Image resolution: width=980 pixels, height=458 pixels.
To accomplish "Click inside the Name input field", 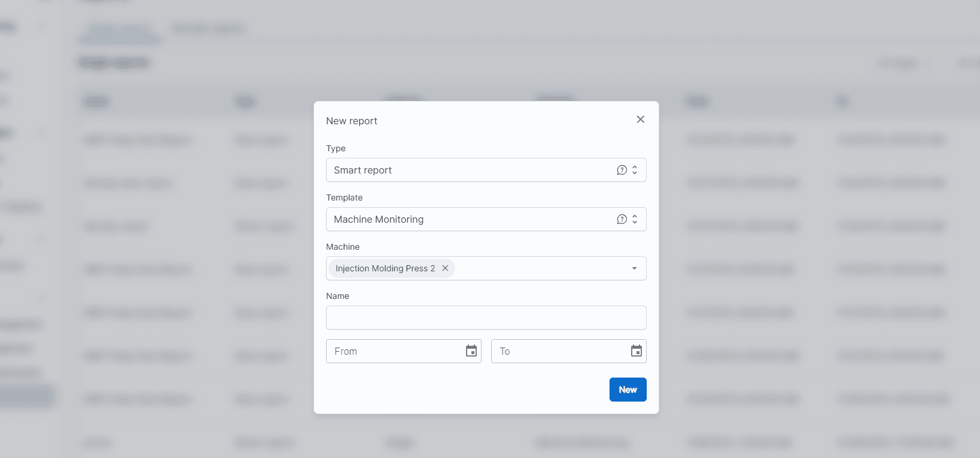I will click(486, 318).
